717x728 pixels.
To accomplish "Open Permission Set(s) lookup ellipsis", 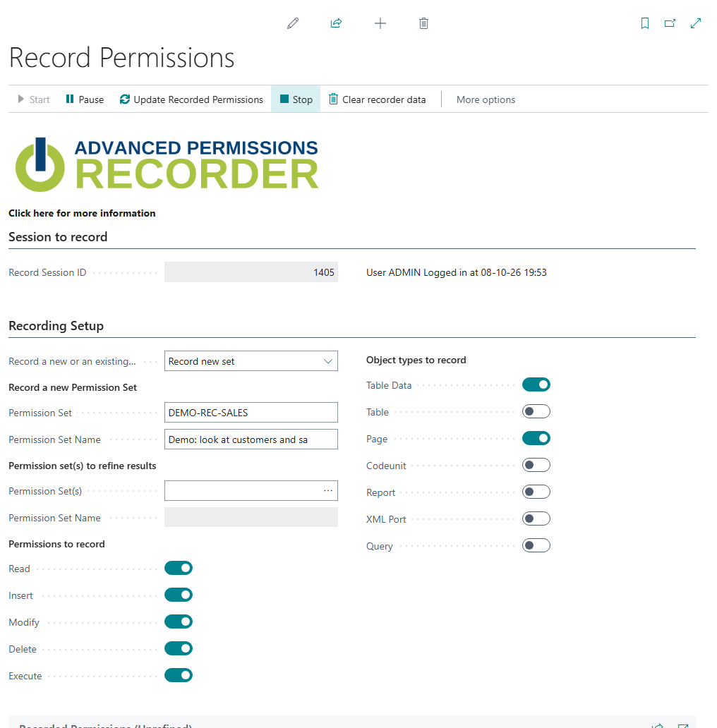I will click(x=328, y=491).
